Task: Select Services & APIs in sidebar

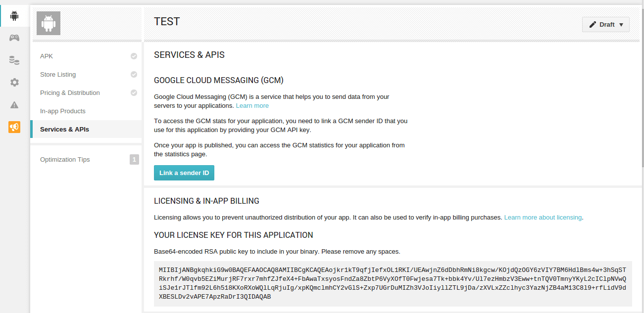Action: click(86, 130)
